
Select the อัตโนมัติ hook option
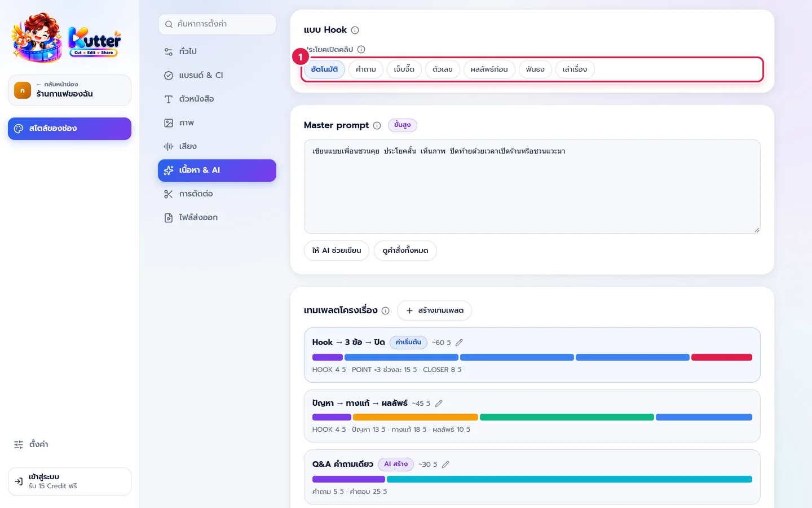[324, 69]
